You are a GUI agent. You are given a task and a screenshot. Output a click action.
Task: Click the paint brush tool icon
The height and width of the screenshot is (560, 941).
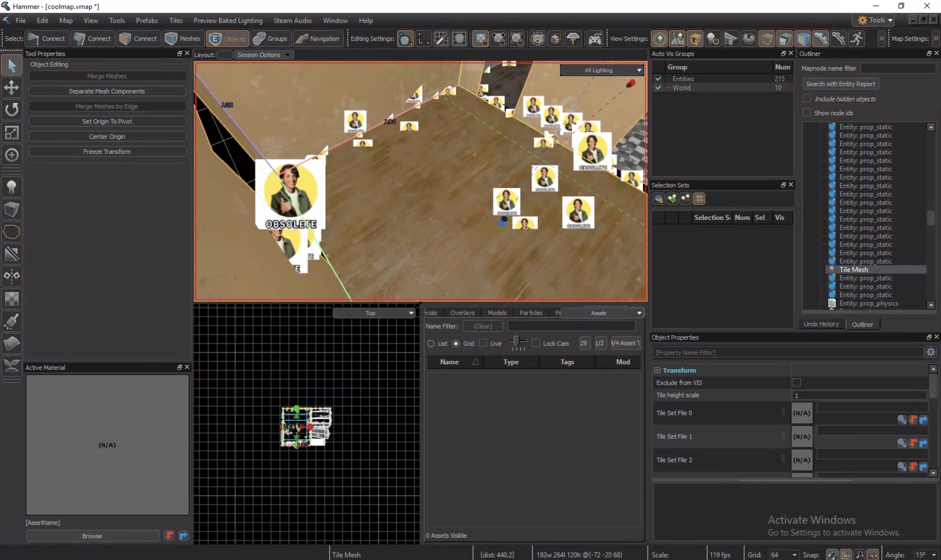(x=12, y=322)
